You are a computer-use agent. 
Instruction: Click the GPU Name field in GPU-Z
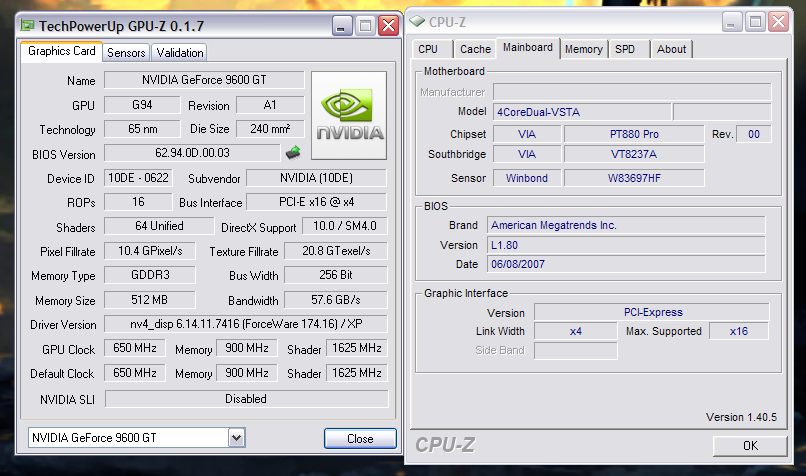click(204, 80)
